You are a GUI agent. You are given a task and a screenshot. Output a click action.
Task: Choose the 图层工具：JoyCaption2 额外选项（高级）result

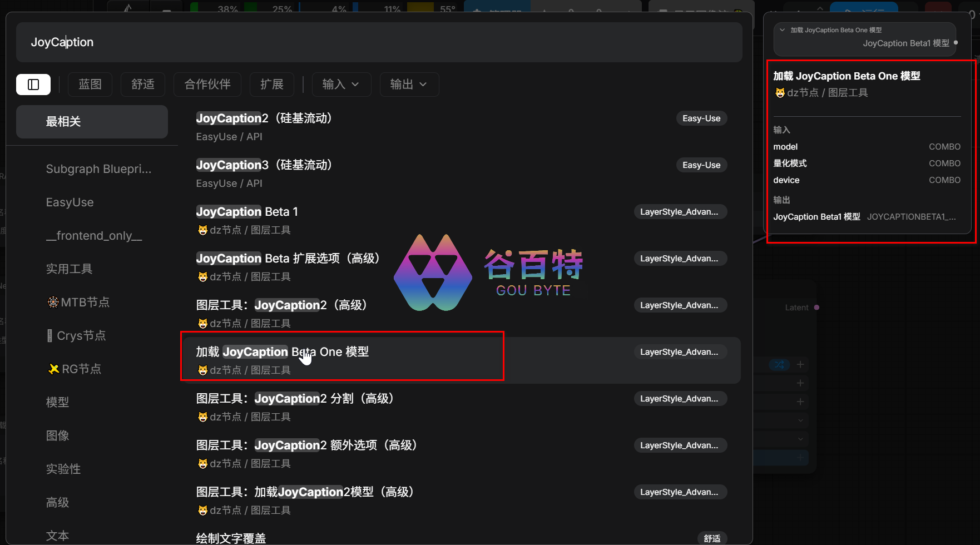[x=462, y=454]
